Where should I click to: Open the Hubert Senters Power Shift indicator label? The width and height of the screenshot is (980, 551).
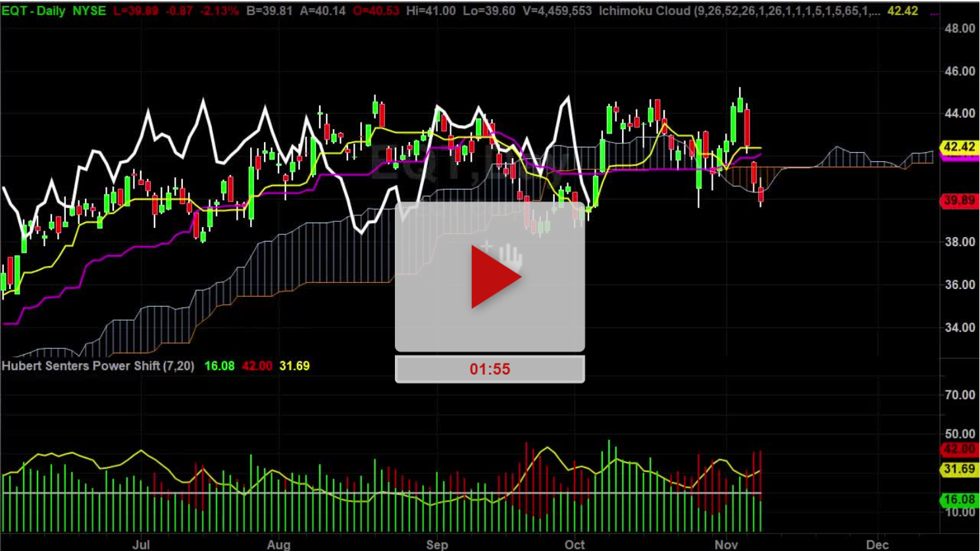98,366
